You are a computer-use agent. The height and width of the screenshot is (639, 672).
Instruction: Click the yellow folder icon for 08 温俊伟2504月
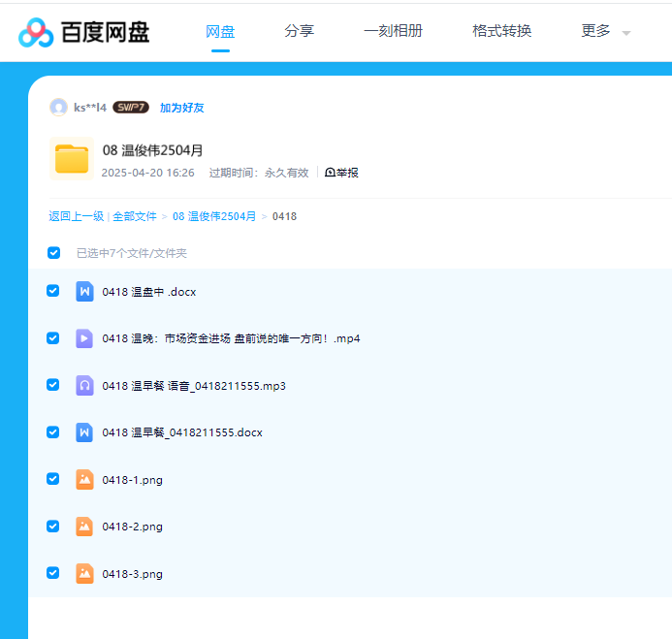[71, 159]
